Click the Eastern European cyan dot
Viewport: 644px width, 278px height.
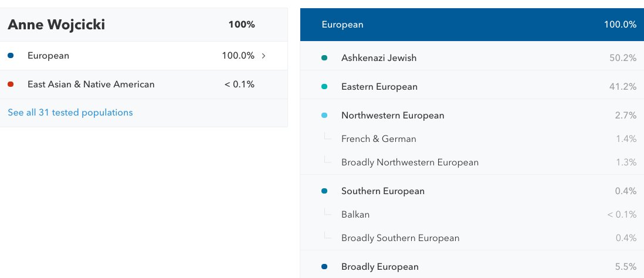324,87
